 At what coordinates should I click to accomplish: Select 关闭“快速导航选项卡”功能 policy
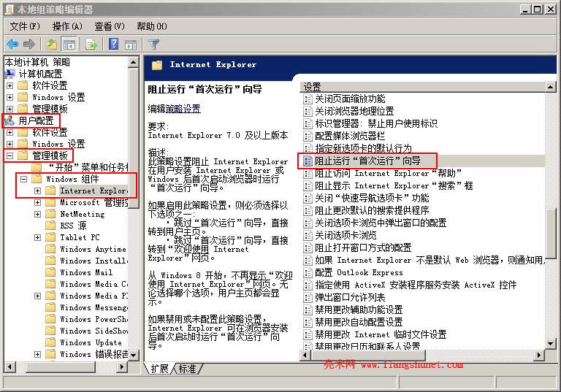click(x=372, y=198)
